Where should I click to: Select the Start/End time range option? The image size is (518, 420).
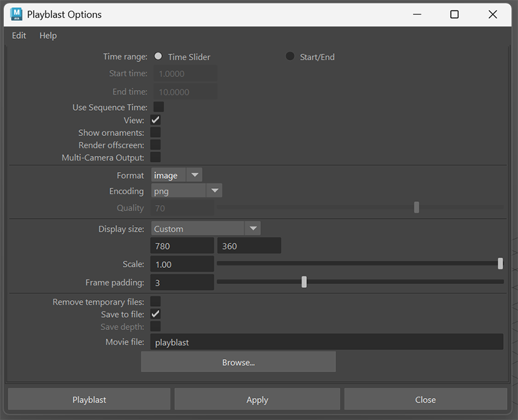click(290, 56)
